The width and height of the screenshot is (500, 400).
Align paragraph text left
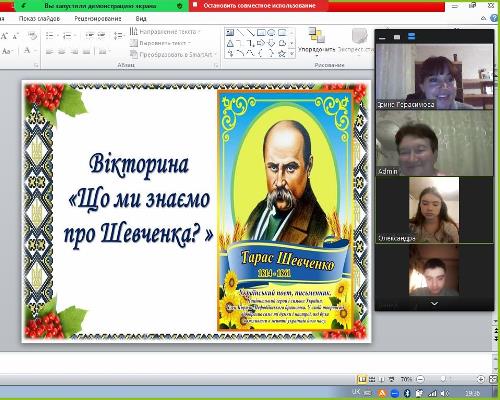[49, 51]
